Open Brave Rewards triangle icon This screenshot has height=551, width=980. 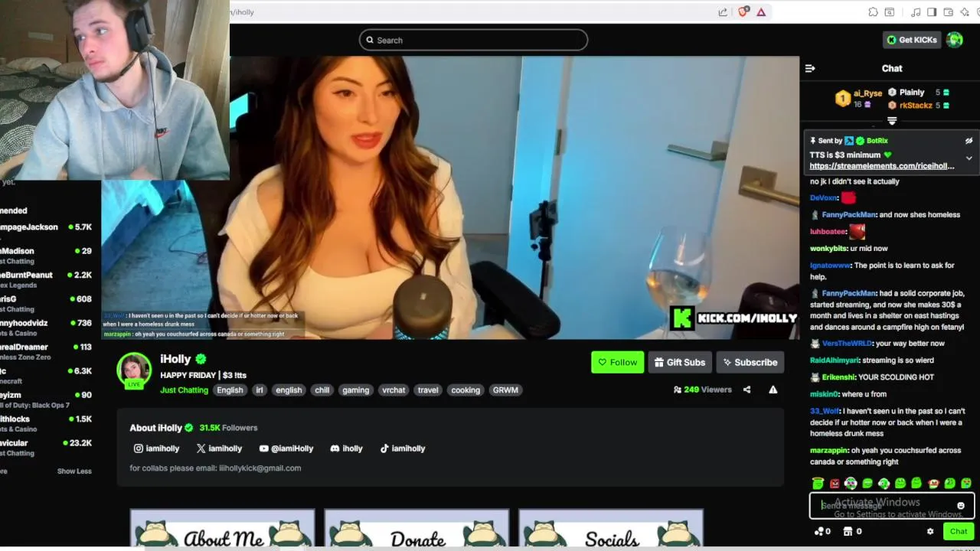point(761,12)
